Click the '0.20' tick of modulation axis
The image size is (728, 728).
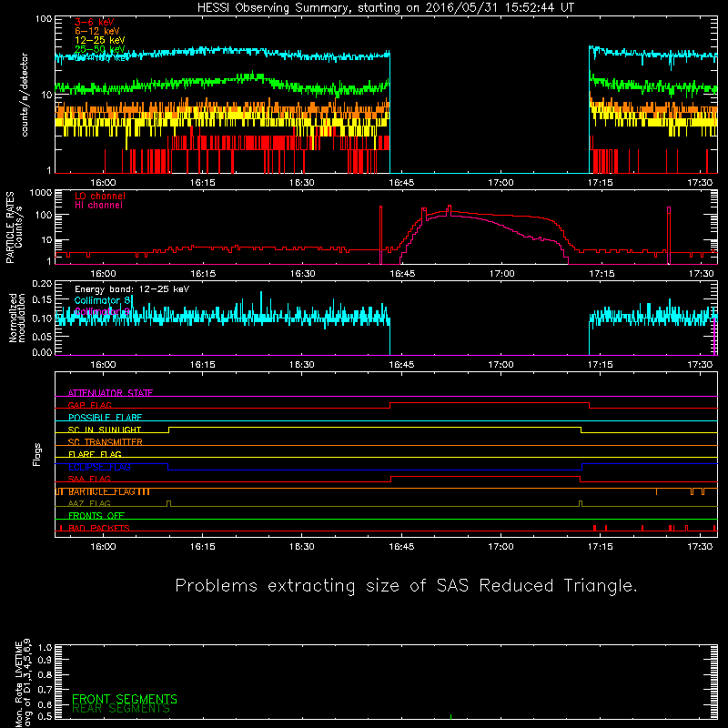(x=42, y=283)
